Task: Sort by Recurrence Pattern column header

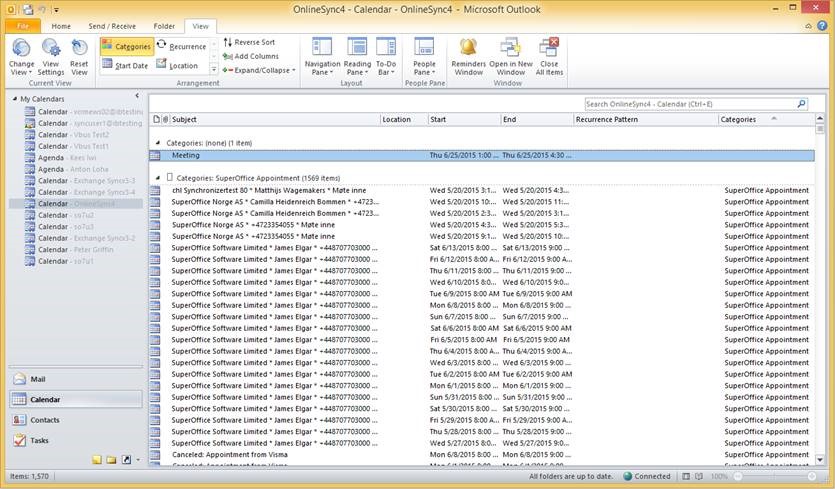Action: (646, 119)
